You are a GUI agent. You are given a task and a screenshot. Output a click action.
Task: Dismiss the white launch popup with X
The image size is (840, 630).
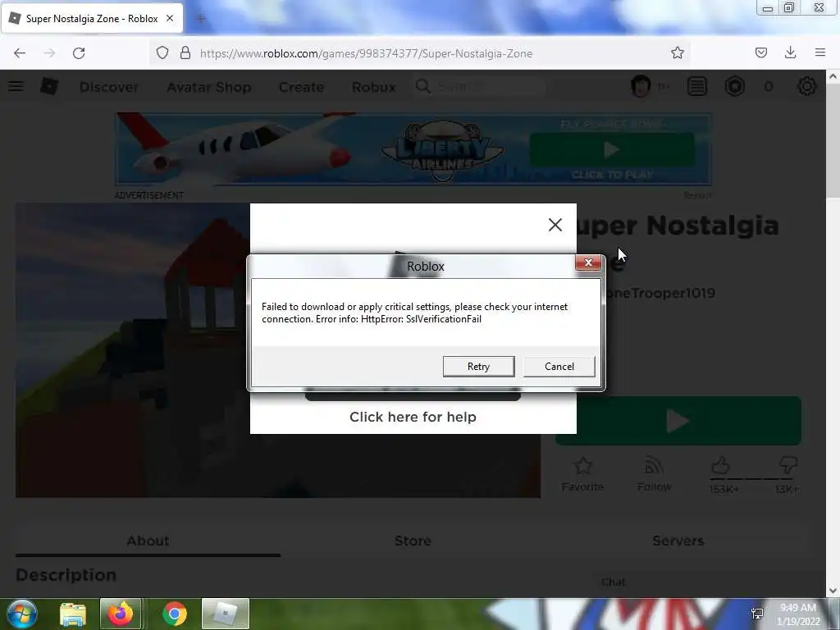(x=555, y=225)
